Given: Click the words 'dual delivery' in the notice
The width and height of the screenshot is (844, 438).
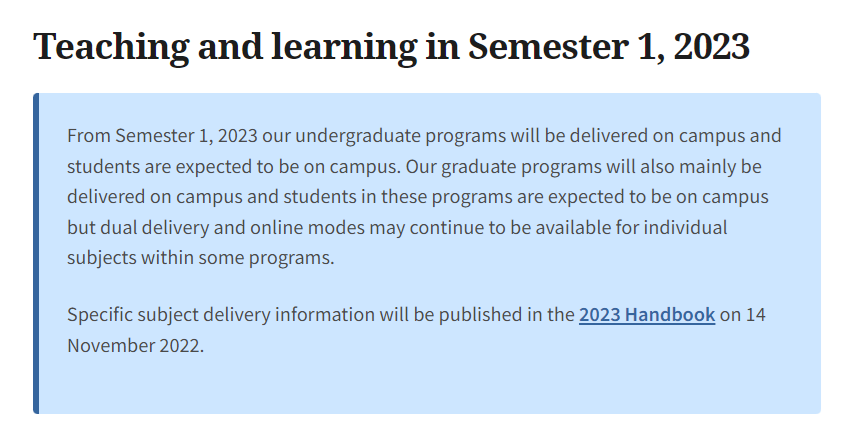Looking at the screenshot, I should pyautogui.click(x=156, y=227).
